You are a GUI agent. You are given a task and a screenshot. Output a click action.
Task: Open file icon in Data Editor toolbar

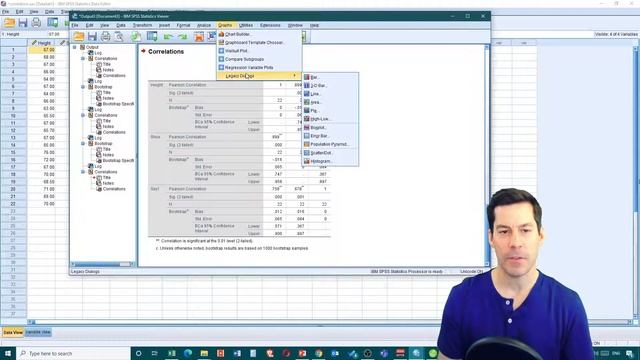9,22
